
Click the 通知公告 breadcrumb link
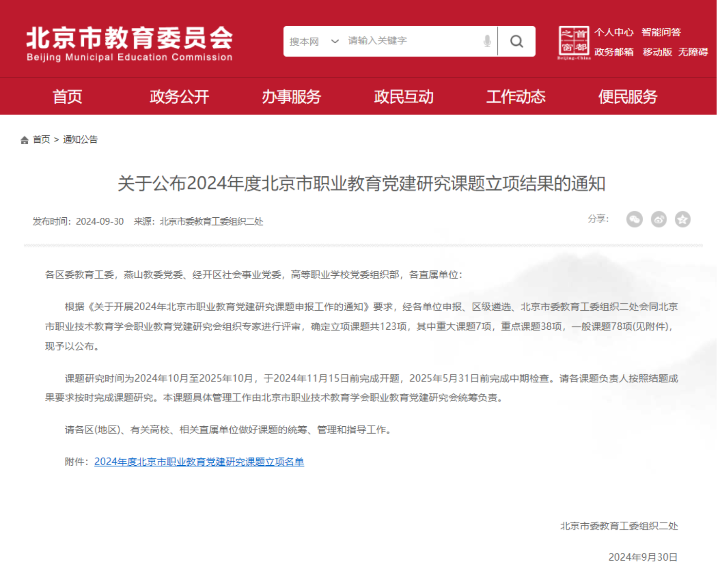[x=80, y=140]
